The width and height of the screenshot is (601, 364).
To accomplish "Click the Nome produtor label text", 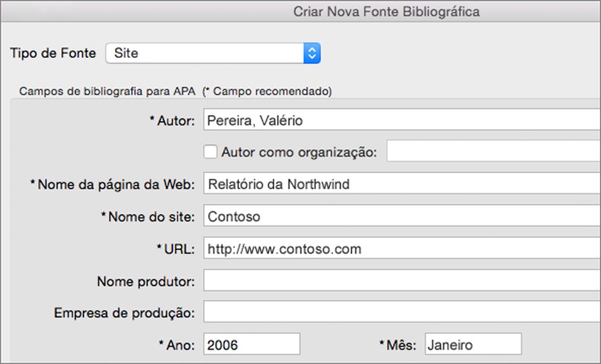I will pos(145,282).
